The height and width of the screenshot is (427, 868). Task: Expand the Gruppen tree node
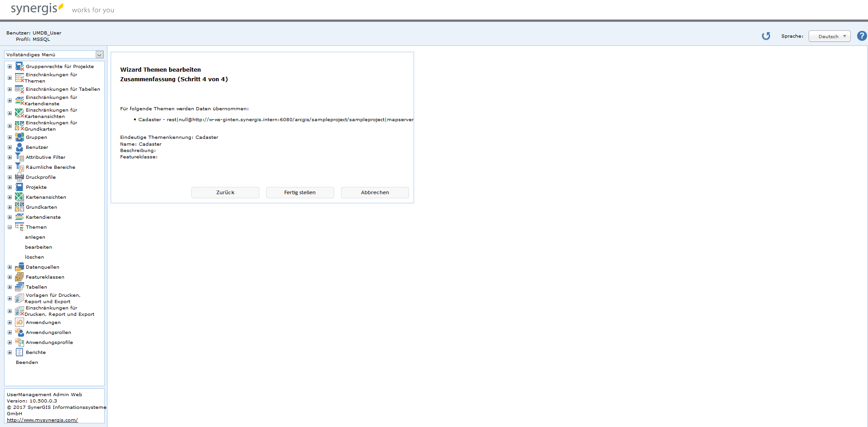pyautogui.click(x=9, y=137)
